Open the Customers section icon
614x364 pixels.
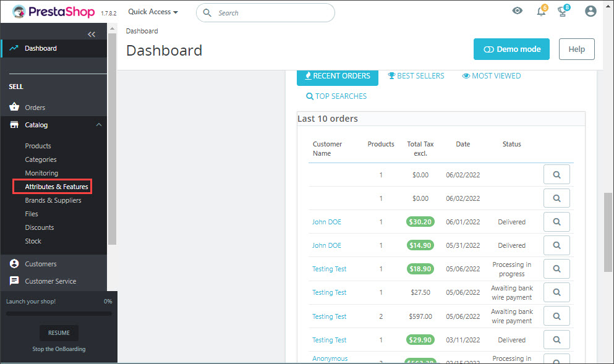[x=14, y=263]
